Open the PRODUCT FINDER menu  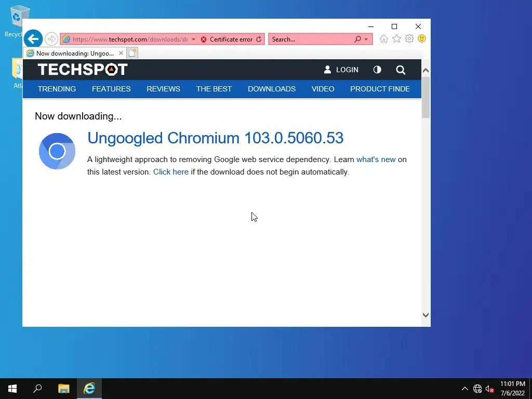380,89
